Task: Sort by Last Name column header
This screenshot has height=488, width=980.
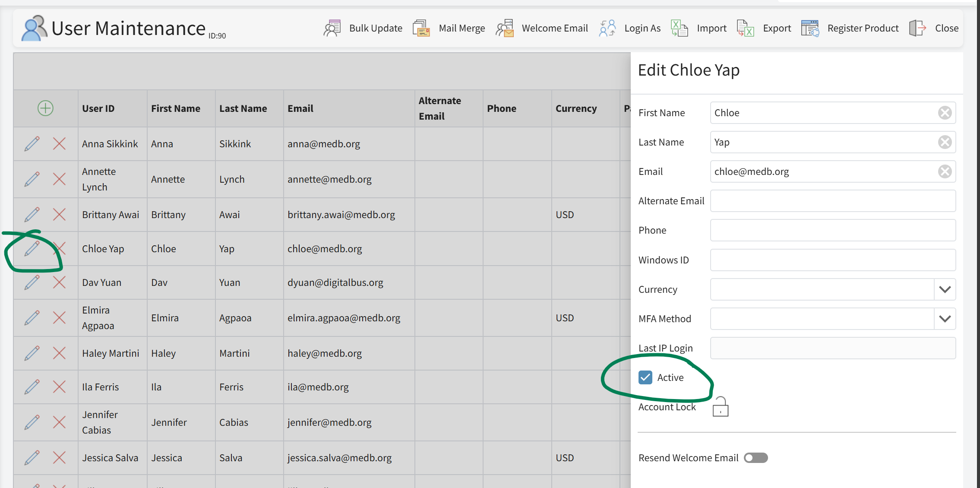Action: [x=243, y=108]
